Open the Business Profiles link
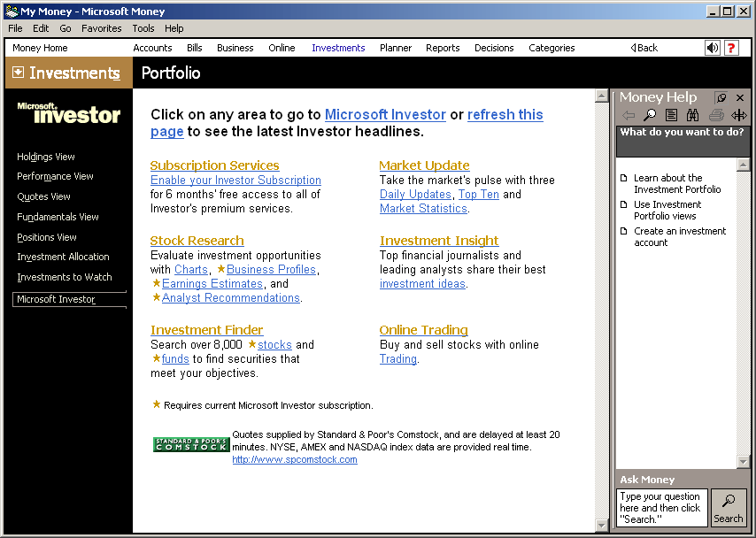Screen dimensions: 756x538 tap(271, 270)
